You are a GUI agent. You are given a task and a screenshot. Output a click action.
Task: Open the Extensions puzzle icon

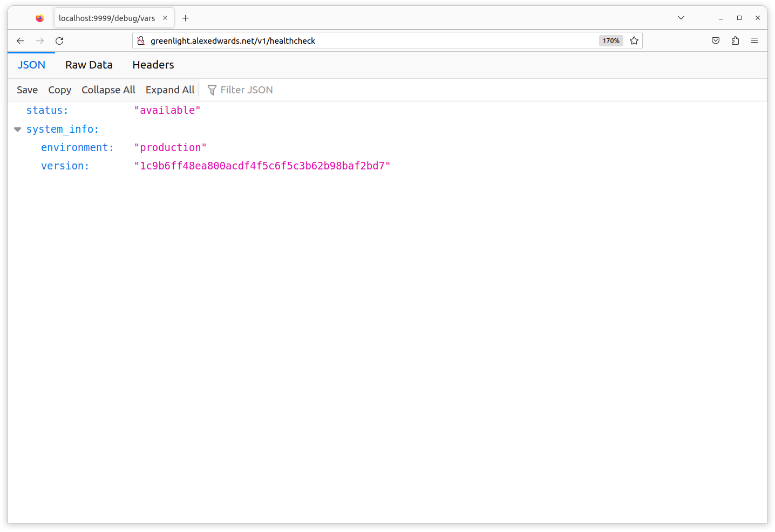pyautogui.click(x=735, y=41)
